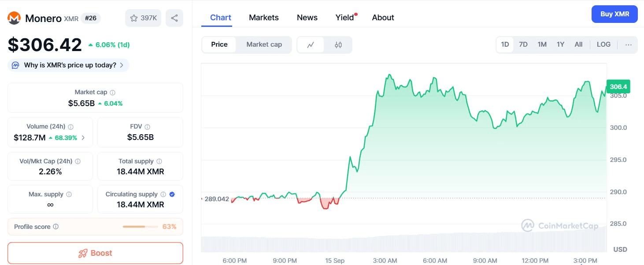Open the chart more options menu
This screenshot has height=265, width=644.
629,44
